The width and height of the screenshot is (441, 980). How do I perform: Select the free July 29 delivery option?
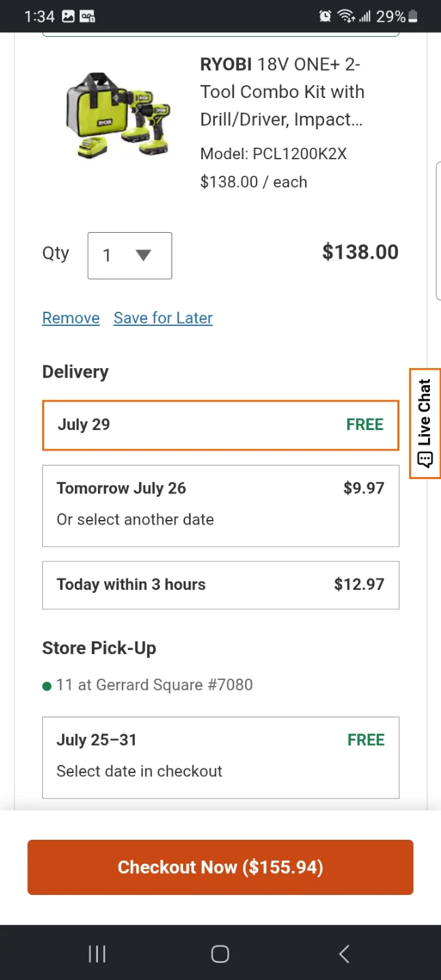pos(220,425)
